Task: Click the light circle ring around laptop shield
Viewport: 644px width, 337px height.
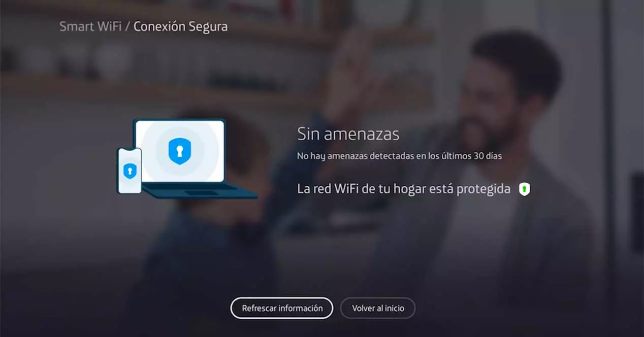Action: [179, 151]
